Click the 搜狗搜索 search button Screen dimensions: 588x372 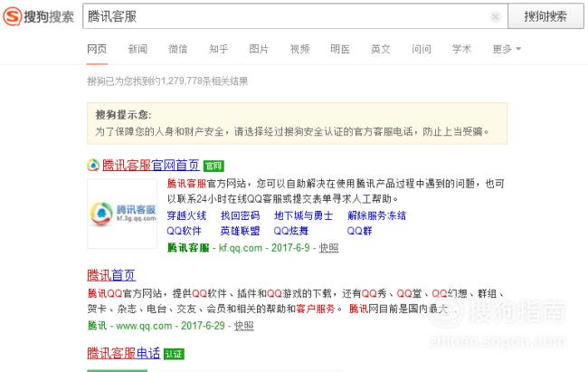545,16
